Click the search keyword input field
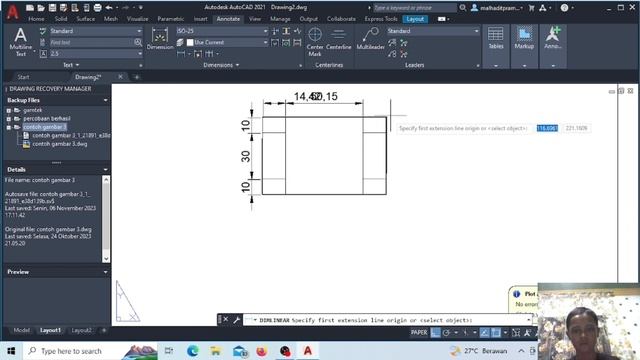This screenshot has height=360, width=640. (x=414, y=8)
